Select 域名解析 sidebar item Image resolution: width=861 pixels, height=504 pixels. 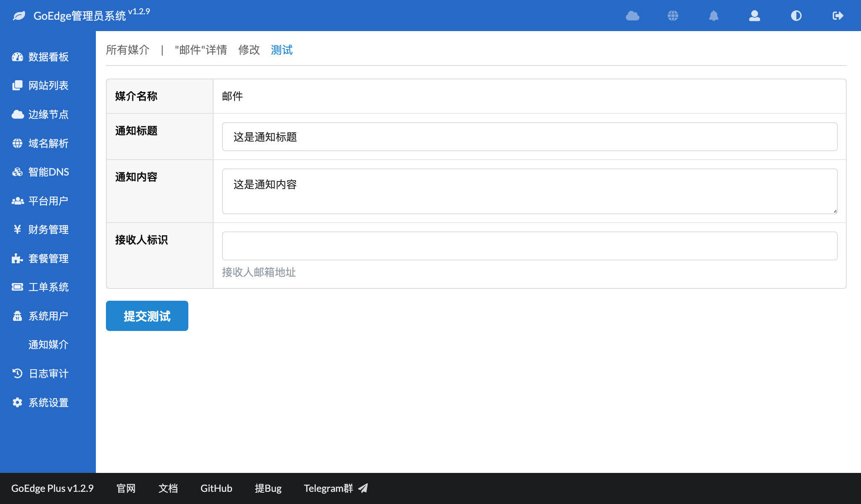tap(48, 143)
